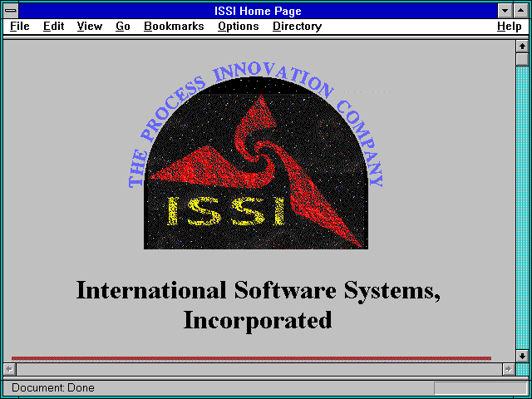Click the horizontal scrollbar track
This screenshot has width=532, height=399.
[259, 369]
